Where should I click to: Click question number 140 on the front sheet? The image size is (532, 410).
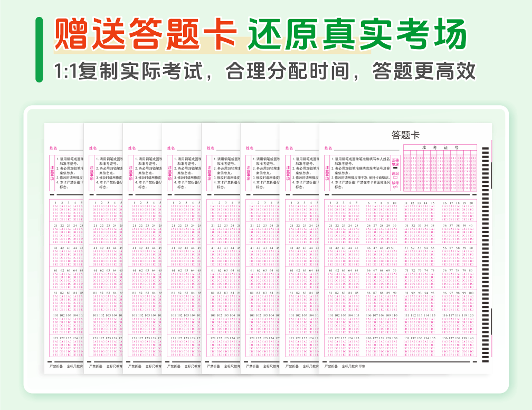(470, 338)
